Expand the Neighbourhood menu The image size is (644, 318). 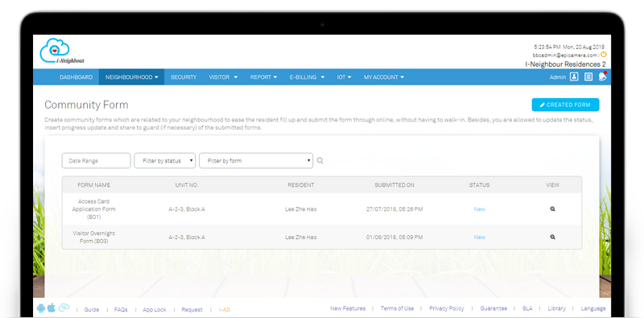point(131,76)
